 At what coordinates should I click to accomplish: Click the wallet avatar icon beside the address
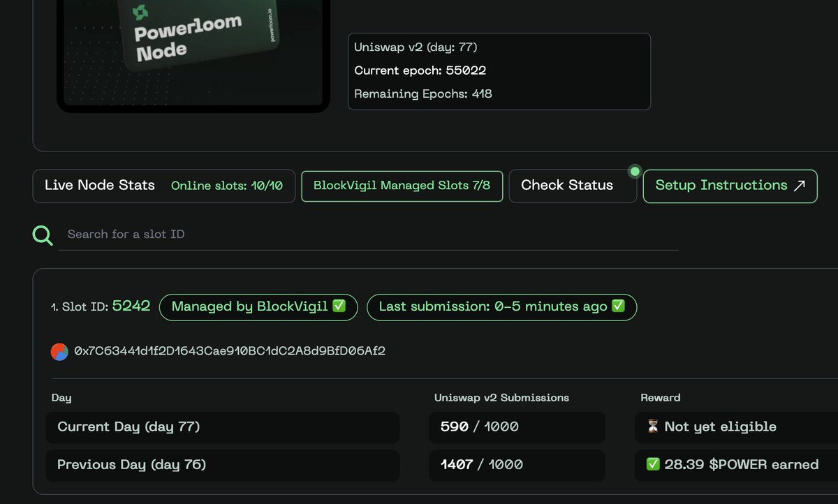tap(59, 351)
